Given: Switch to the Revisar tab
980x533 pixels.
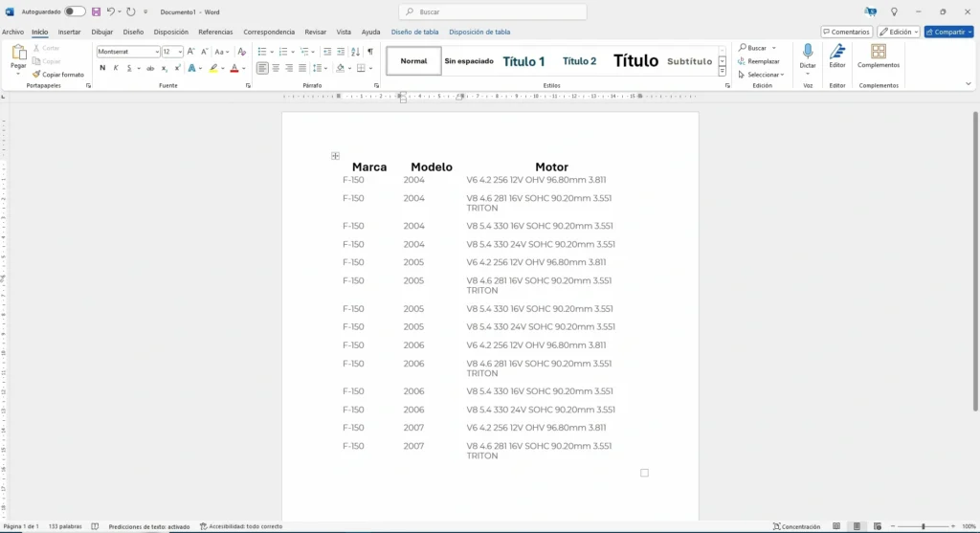Looking at the screenshot, I should coord(315,32).
